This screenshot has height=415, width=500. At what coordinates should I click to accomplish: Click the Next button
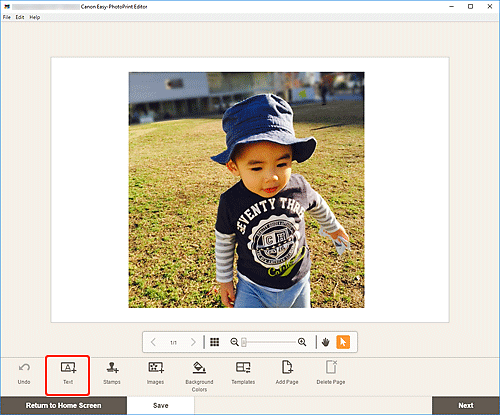(466, 405)
